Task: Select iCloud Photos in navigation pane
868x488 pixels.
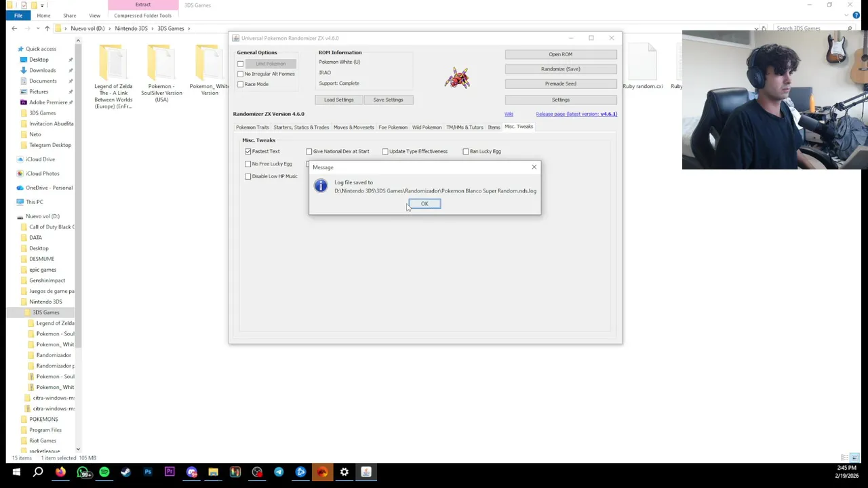Action: [43, 174]
